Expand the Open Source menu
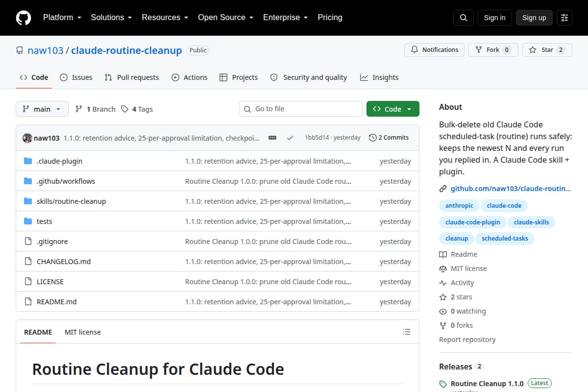 (226, 18)
